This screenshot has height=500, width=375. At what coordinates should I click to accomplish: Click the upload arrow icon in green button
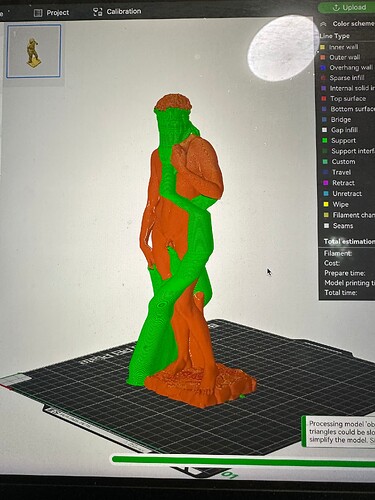[336, 7]
